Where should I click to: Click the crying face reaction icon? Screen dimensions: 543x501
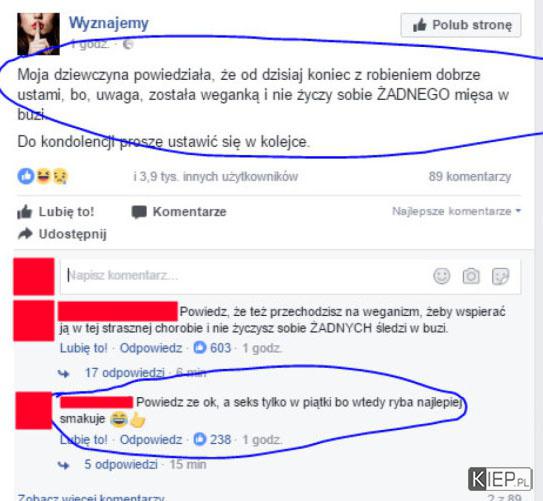(x=60, y=176)
